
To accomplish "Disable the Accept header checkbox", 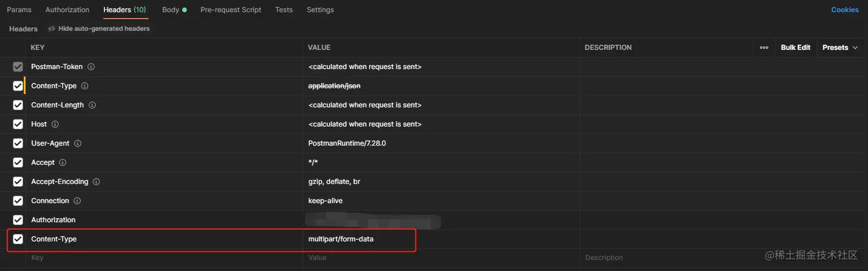I will pos(18,162).
